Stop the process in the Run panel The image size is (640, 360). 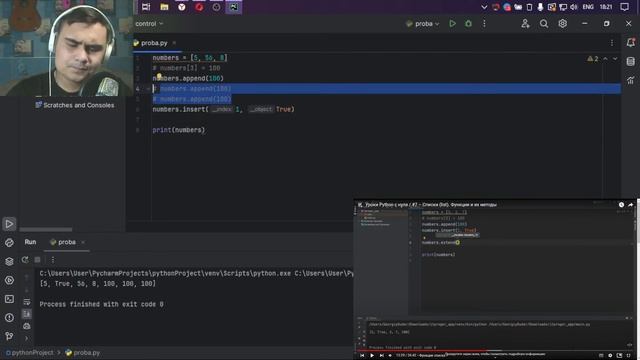click(x=37, y=260)
